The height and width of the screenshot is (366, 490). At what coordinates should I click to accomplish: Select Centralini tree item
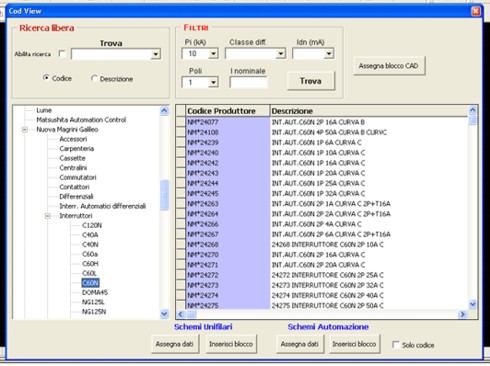(x=73, y=168)
